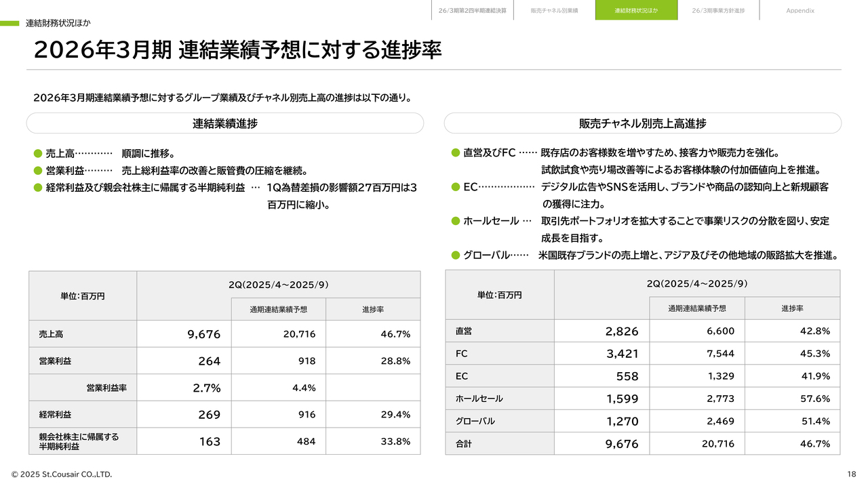
Task: Open the 26/3期第2四半期連結決算 tab
Action: click(472, 10)
